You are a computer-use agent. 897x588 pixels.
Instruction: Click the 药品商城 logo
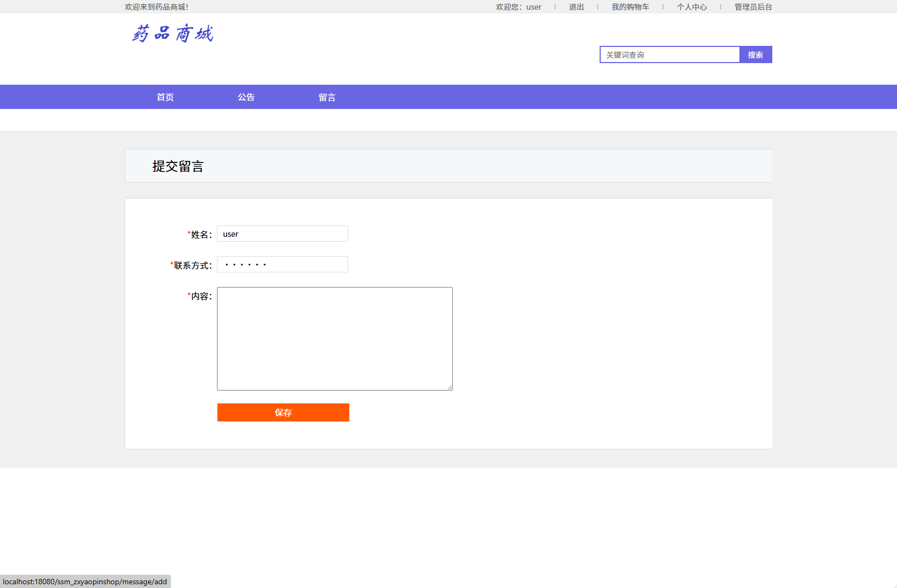(x=173, y=34)
